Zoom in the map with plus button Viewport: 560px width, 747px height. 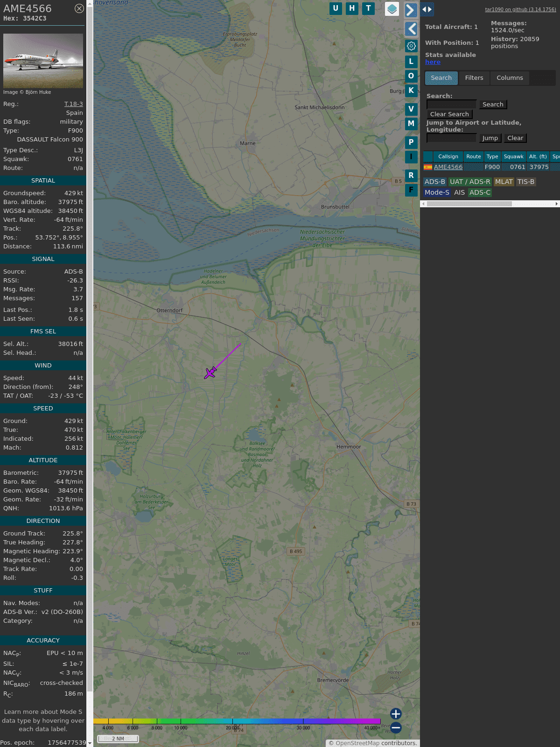396,714
